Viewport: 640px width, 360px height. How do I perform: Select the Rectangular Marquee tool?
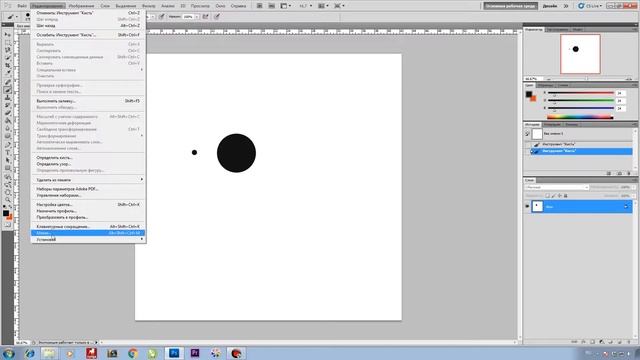coord(8,42)
